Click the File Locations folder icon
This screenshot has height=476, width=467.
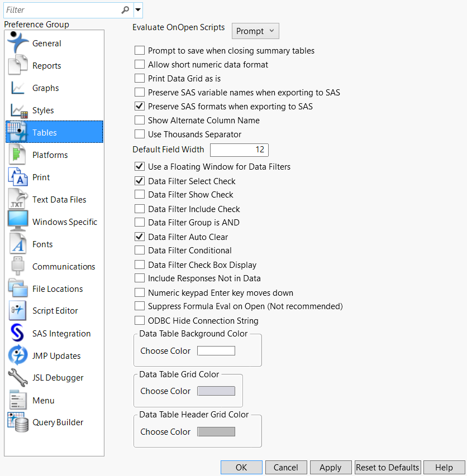click(18, 288)
